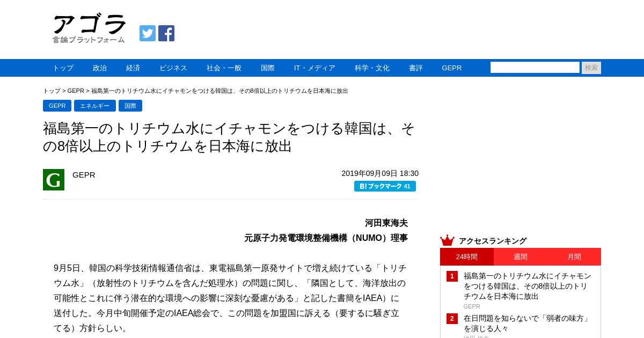Click 元原子力発電環境整備機構（NUMO）理事 line
Screen dimensions: 644x338
pyautogui.click(x=326, y=238)
